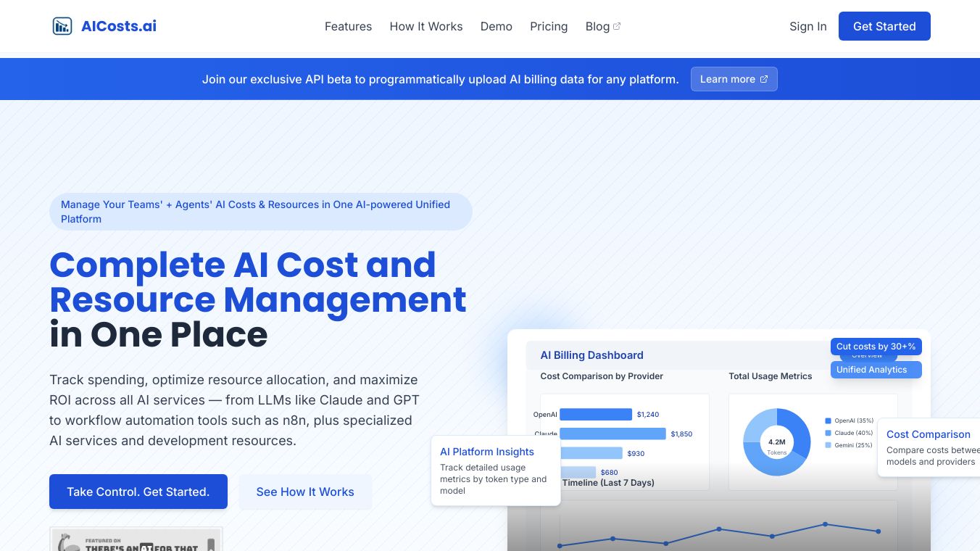
Task: Open the Features nav item
Action: pyautogui.click(x=348, y=26)
